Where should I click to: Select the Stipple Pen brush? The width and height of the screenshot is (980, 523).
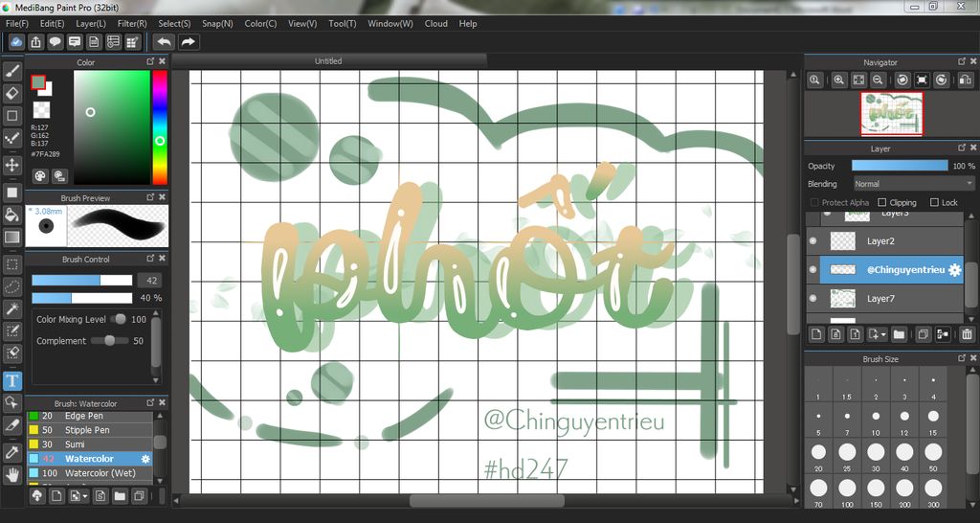coord(90,430)
